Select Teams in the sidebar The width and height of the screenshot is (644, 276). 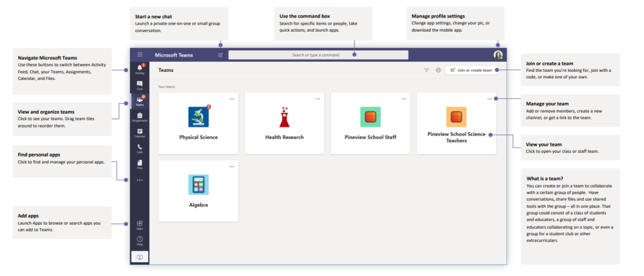[x=140, y=101]
